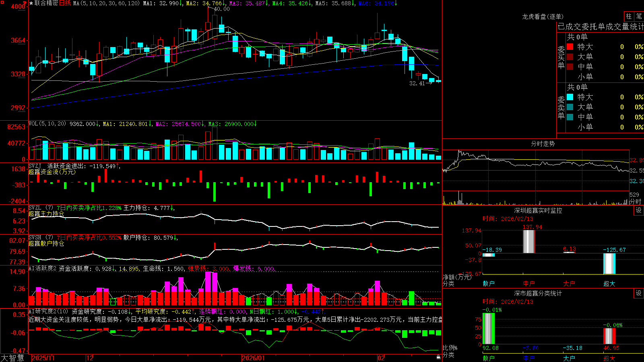Viewport: 644px width, 362px height.
Task: Click the cyan 特大 sell-order color swatch
Action: pos(570,97)
